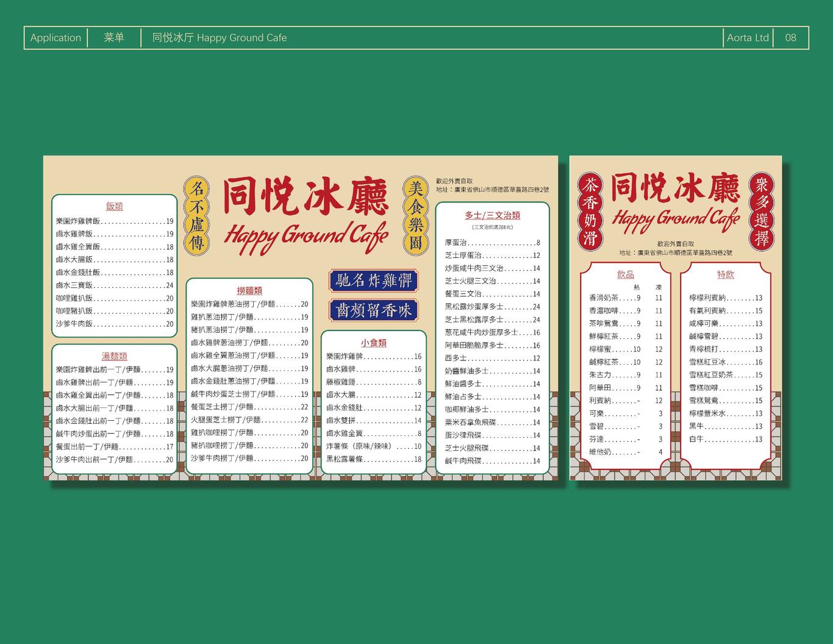The height and width of the screenshot is (644, 833).
Task: Click '同悅冰廳' title on the wide menu
Action: pyautogui.click(x=306, y=196)
